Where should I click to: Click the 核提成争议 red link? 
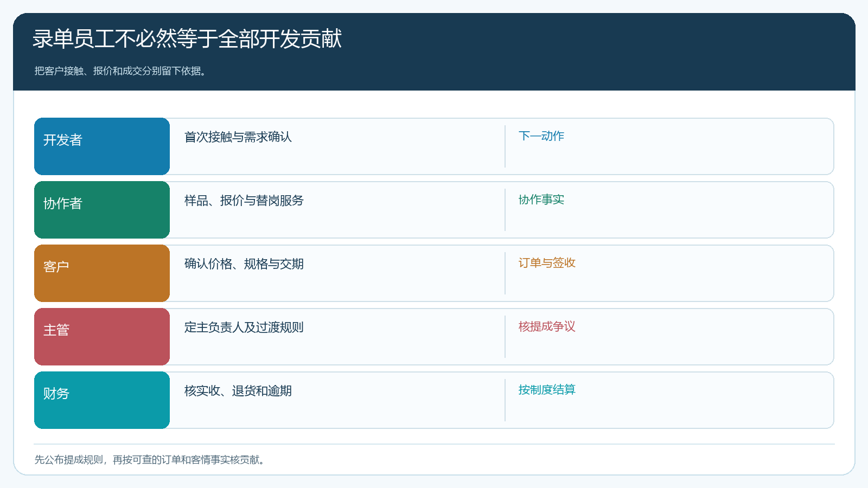[x=547, y=326]
